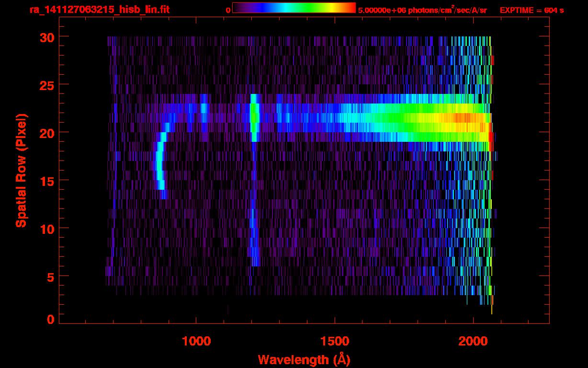The height and width of the screenshot is (368, 588).
Task: Click the 5.00000e+06 photons/cm²/sec/A/sr label
Action: pyautogui.click(x=422, y=10)
